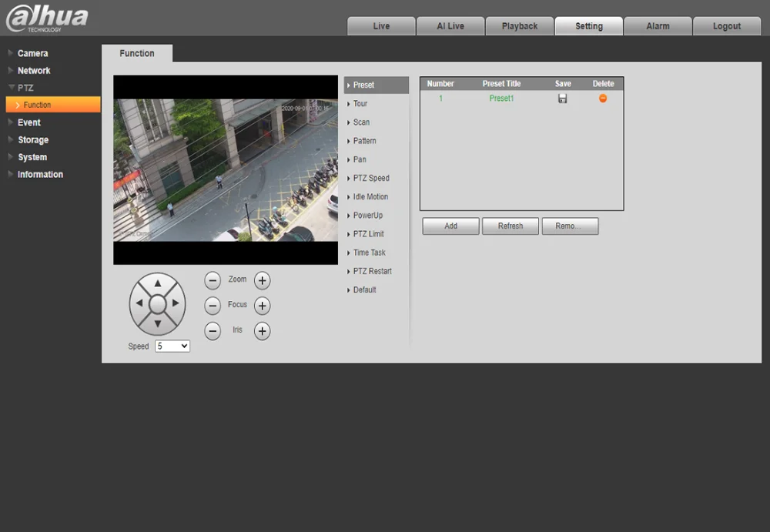This screenshot has height=532, width=770.
Task: Click the live camera video preview
Action: [x=226, y=170]
